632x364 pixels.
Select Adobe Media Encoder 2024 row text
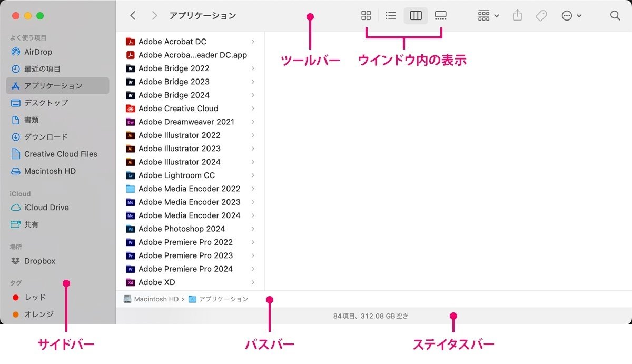point(190,215)
